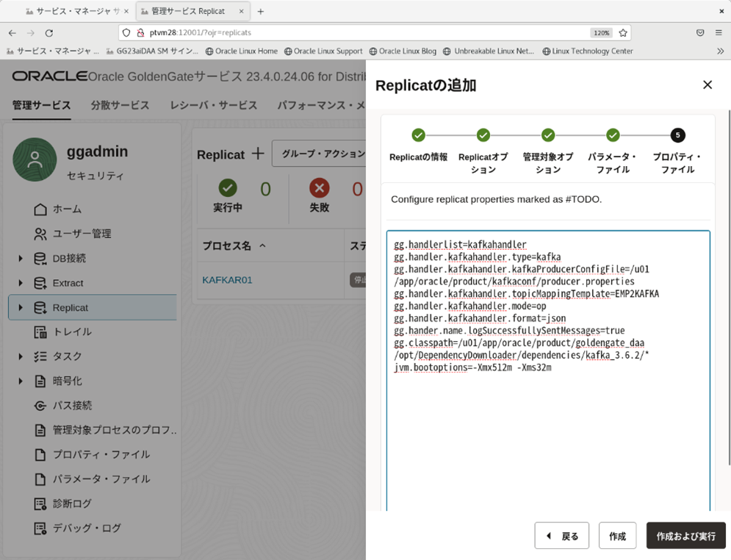This screenshot has height=560, width=731.
Task: Expand the Extract tree node
Action: [x=21, y=283]
